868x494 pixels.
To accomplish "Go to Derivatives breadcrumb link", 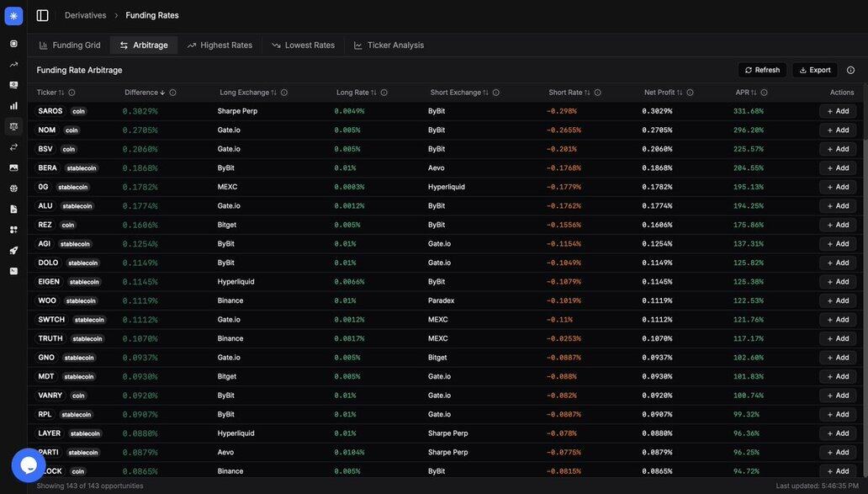I will point(85,15).
